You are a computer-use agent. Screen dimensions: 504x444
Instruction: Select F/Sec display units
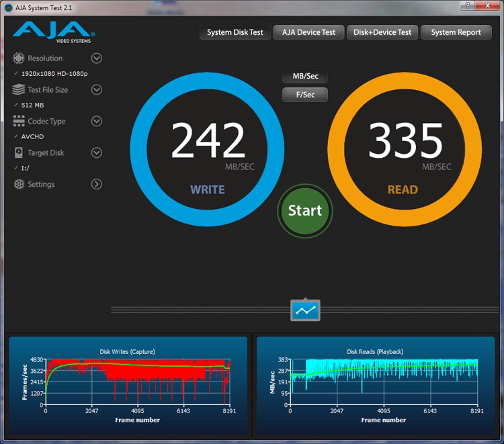pyautogui.click(x=305, y=95)
